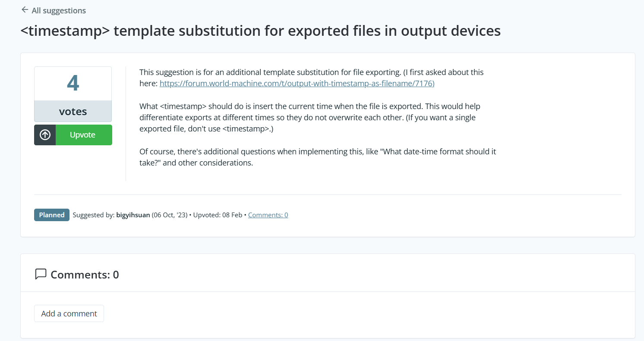Click the large Comments: 0 section heading

click(85, 275)
